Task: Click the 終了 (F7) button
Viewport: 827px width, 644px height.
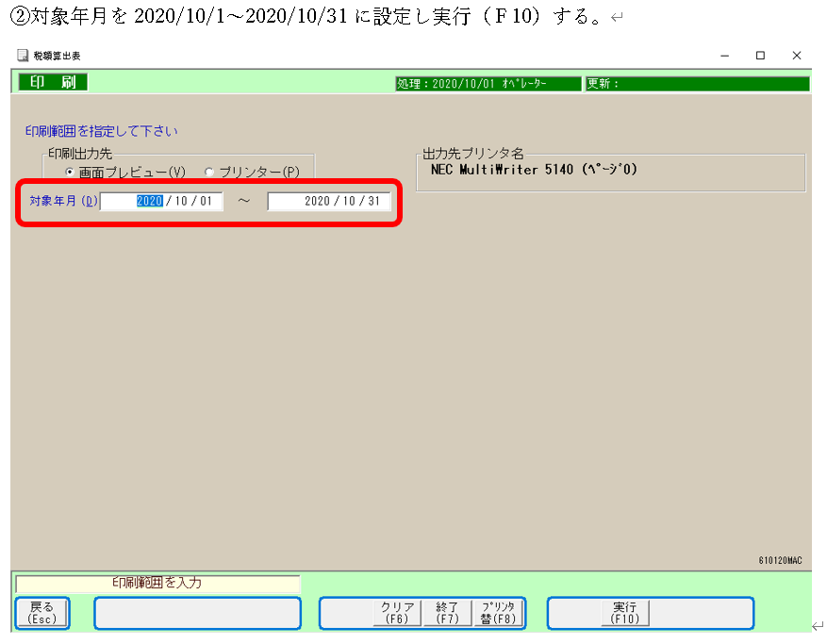Action: 447,613
